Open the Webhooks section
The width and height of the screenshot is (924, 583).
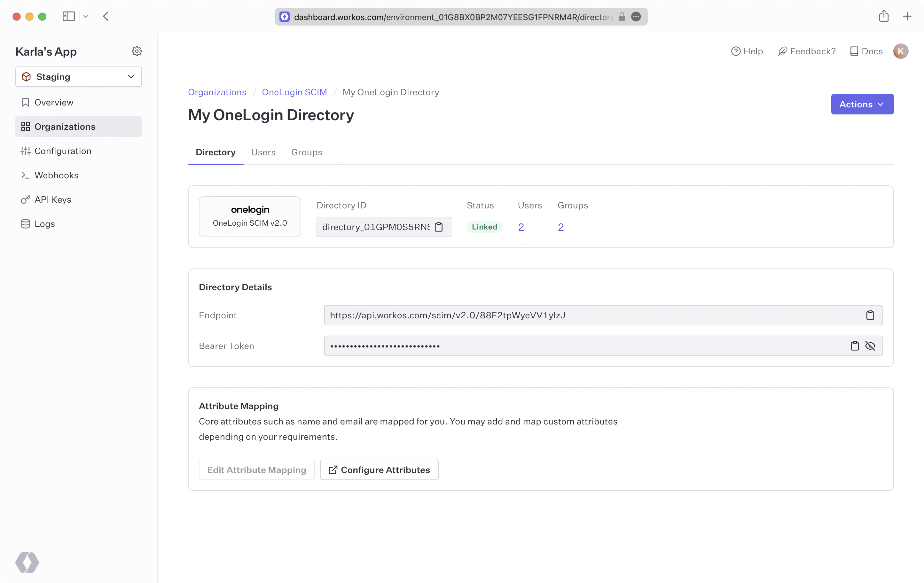57,175
